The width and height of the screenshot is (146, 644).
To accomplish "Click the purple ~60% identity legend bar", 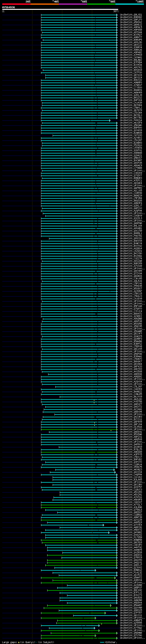I will pyautogui.click(x=73, y=4).
